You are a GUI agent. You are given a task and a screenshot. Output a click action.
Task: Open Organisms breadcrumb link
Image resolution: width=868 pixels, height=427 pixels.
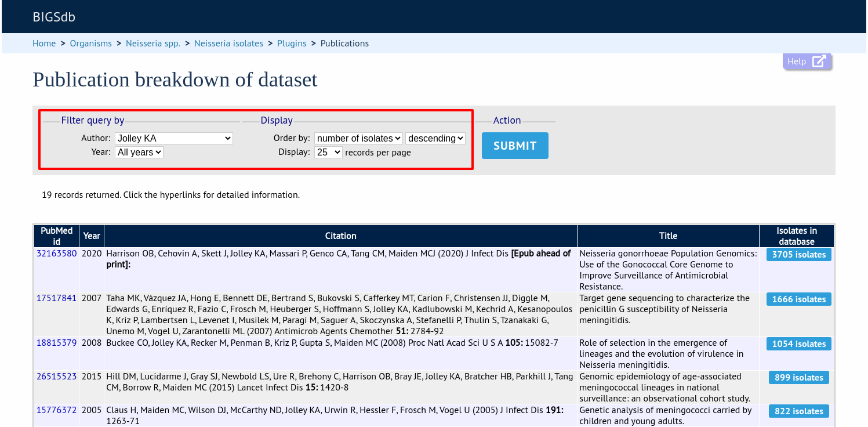[90, 44]
